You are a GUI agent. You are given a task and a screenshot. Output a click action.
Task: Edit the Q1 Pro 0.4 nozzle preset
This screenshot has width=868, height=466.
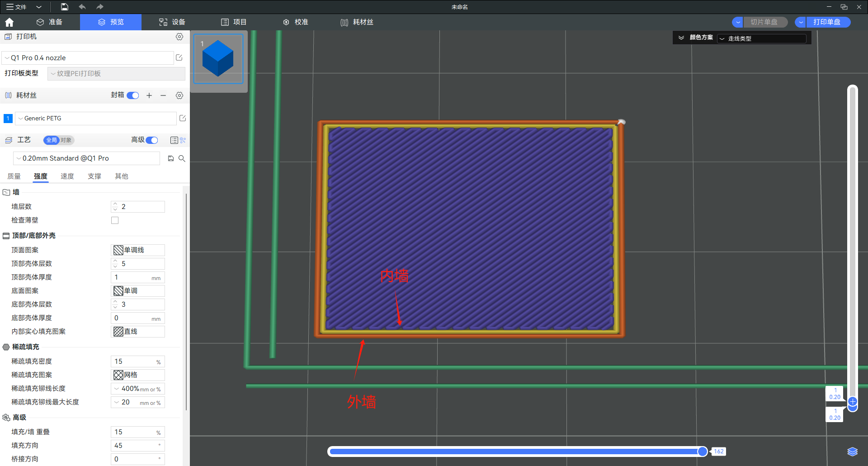click(179, 57)
